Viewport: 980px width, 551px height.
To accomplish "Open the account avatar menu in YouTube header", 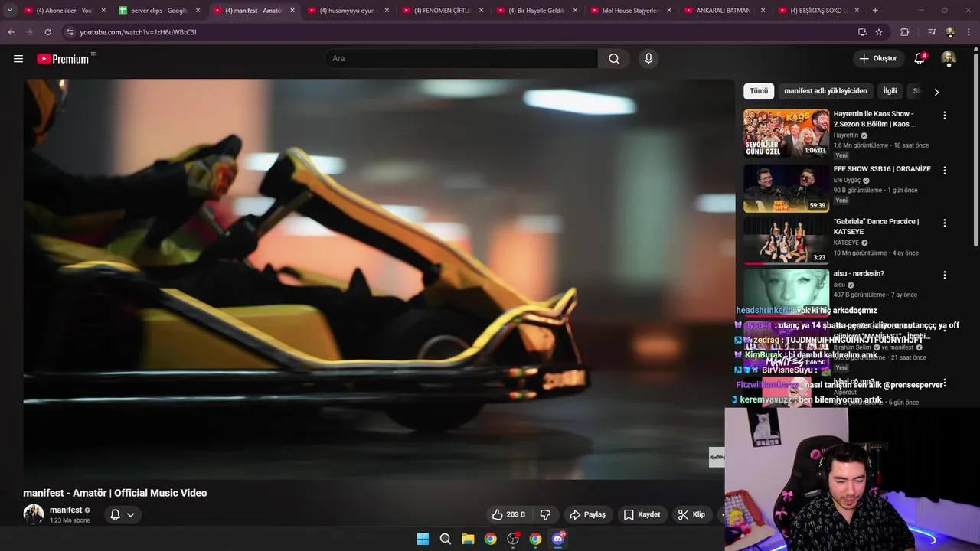I will (x=949, y=59).
